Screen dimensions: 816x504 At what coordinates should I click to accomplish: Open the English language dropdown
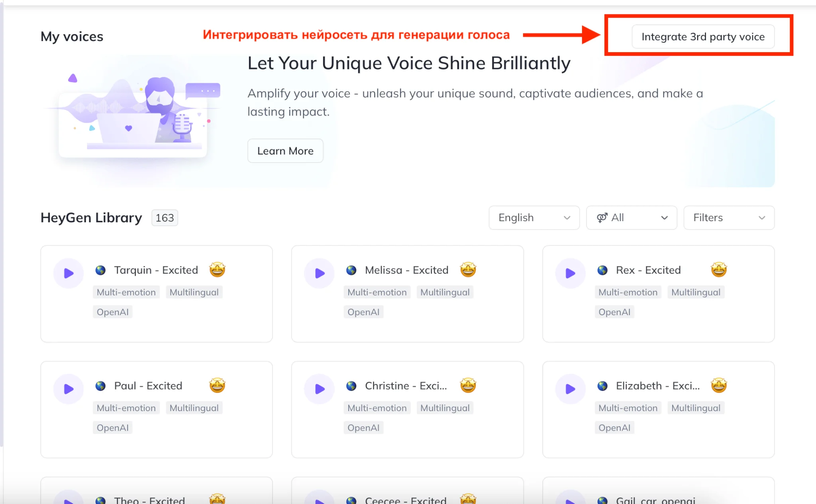tap(534, 218)
